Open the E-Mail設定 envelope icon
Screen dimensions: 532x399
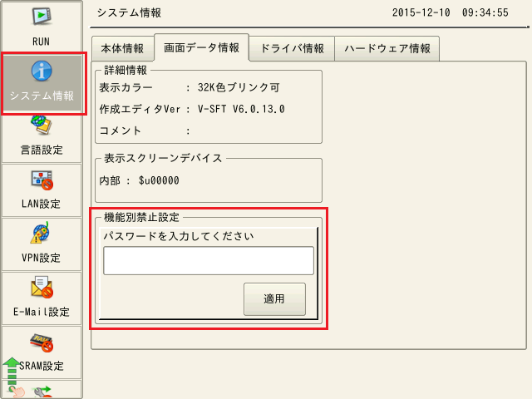pyautogui.click(x=42, y=287)
